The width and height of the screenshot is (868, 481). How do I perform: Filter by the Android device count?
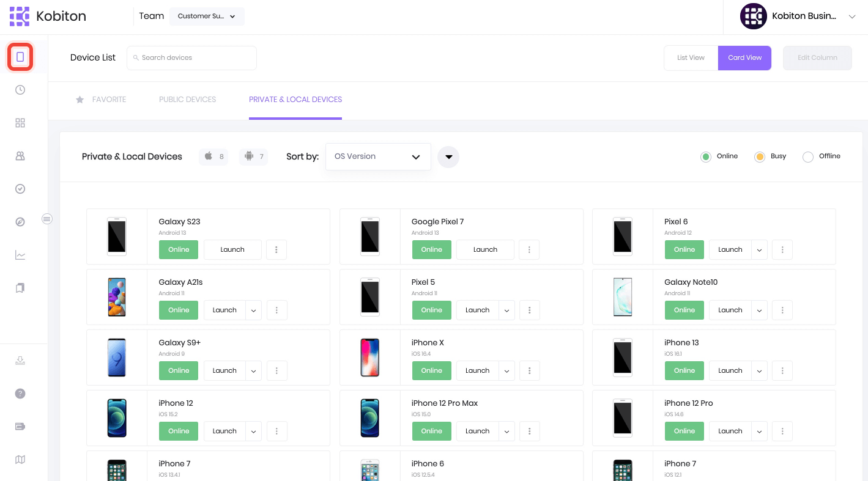[253, 156]
